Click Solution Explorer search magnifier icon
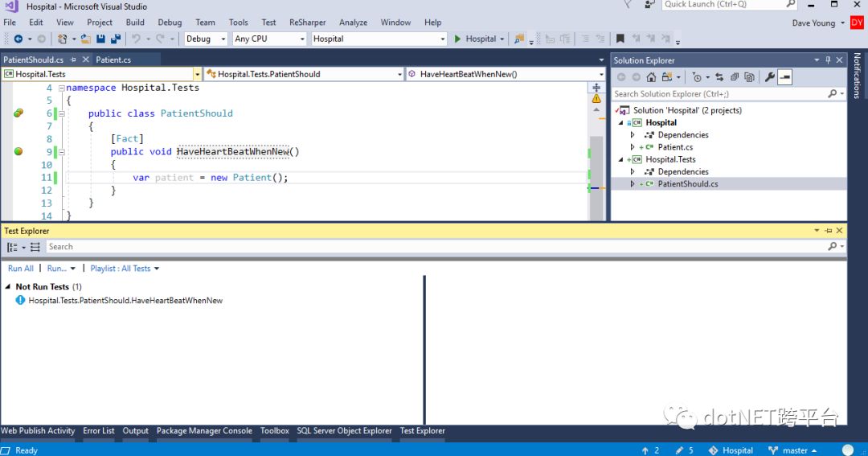This screenshot has height=456, width=868. pyautogui.click(x=832, y=94)
